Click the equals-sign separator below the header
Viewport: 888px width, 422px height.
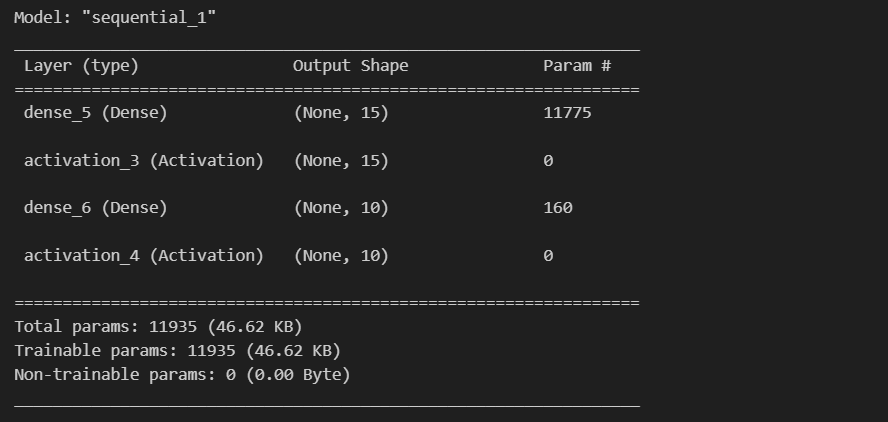coord(327,89)
